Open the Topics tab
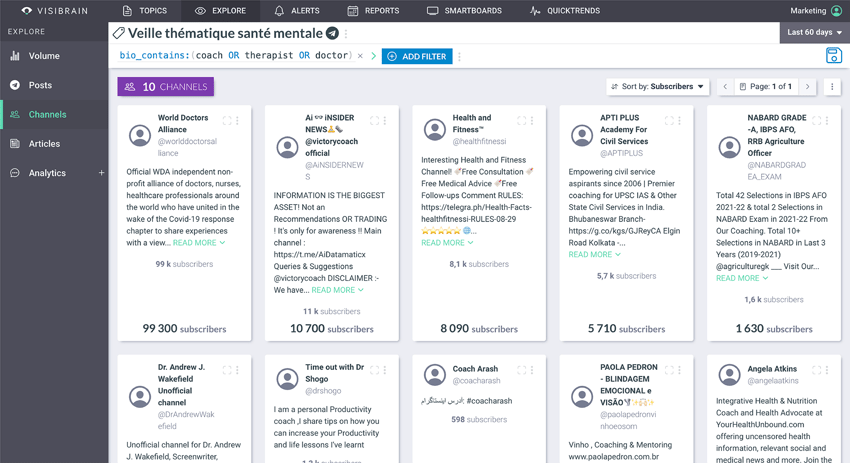Viewport: 850px width, 463px height. [145, 10]
